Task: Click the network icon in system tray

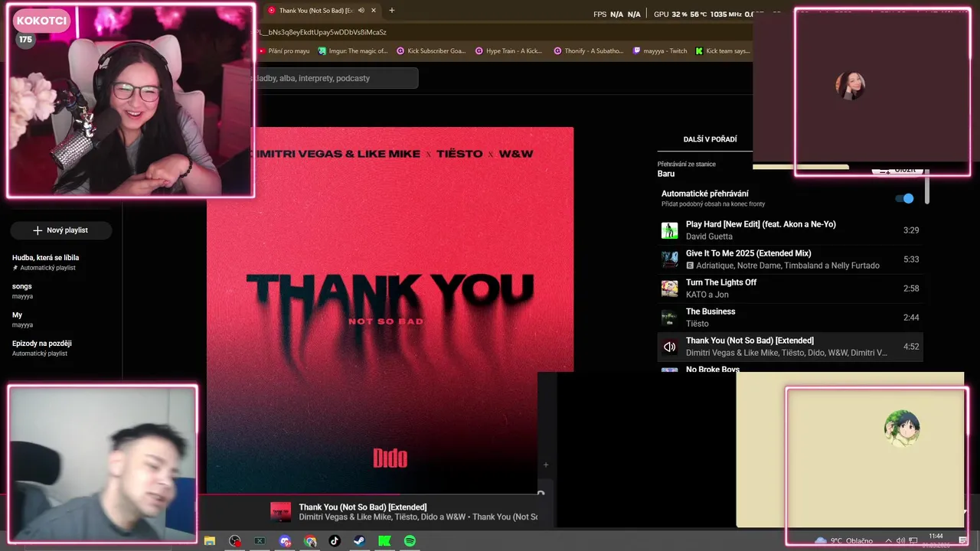Action: (913, 541)
